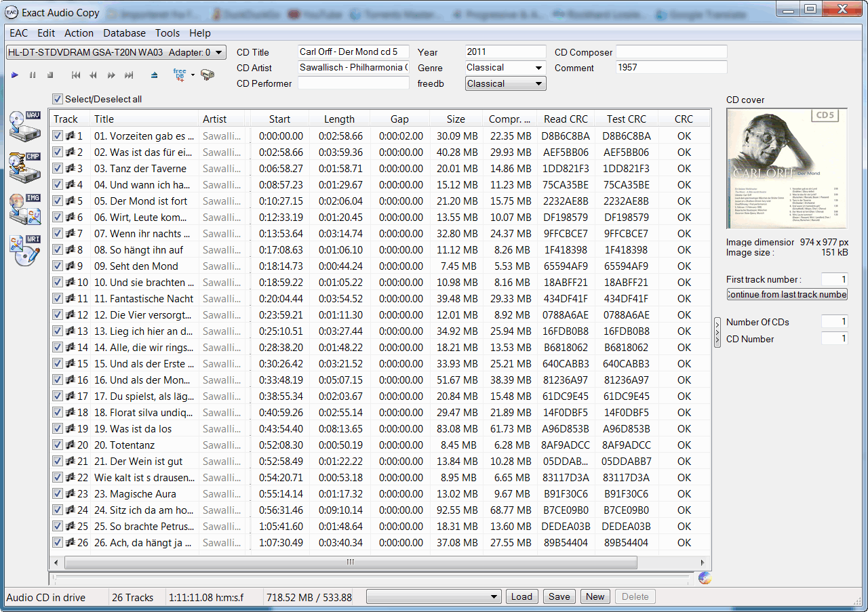Click the CMP compressed extract icon

(x=25, y=167)
